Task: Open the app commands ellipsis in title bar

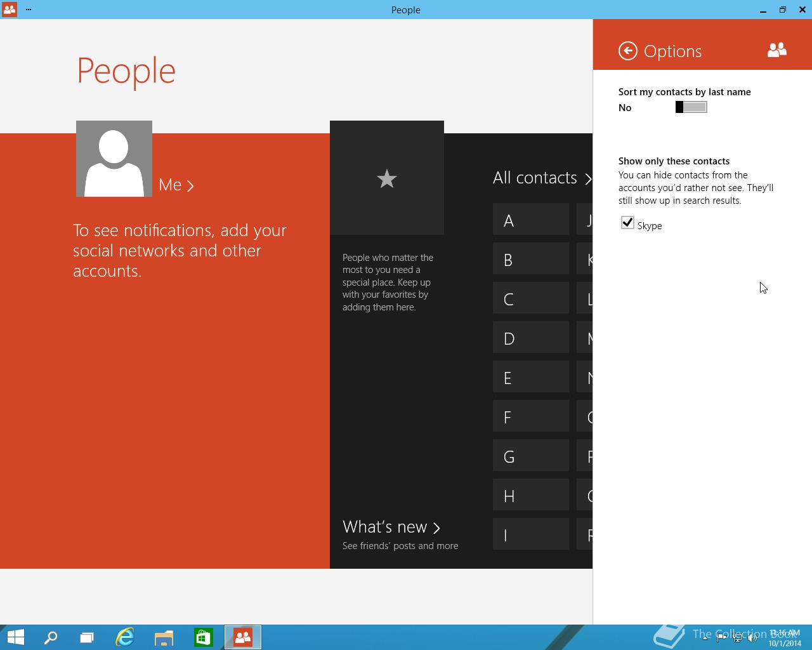Action: coord(29,10)
